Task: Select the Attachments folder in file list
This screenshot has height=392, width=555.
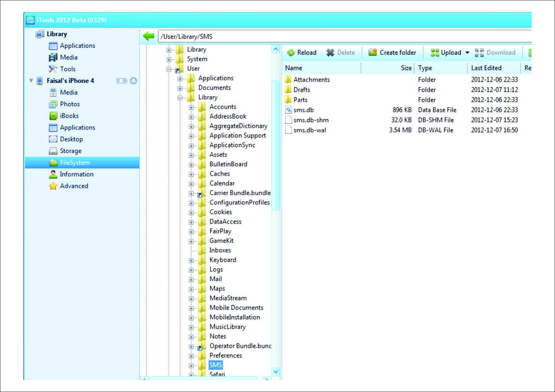Action: [x=311, y=80]
